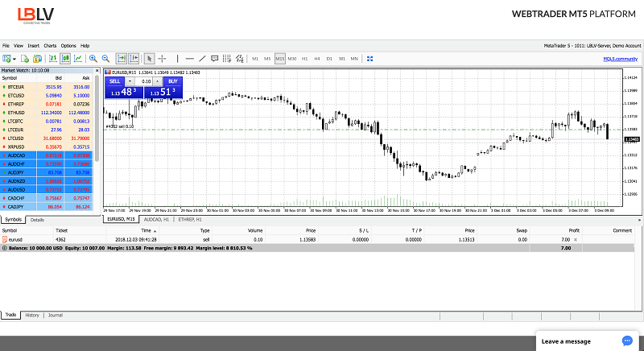Toggle chart shift from right edge

(x=134, y=59)
